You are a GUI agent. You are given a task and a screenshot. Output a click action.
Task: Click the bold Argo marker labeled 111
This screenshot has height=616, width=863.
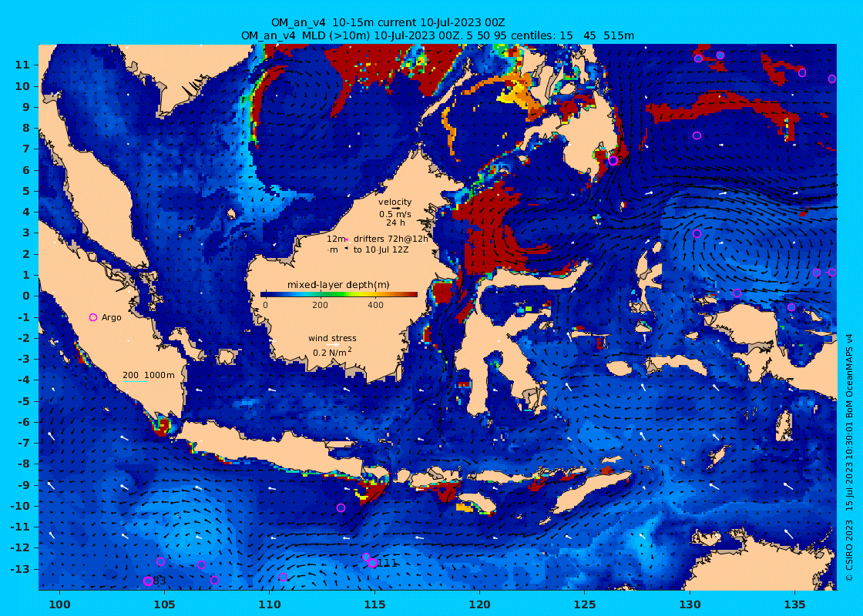click(373, 563)
